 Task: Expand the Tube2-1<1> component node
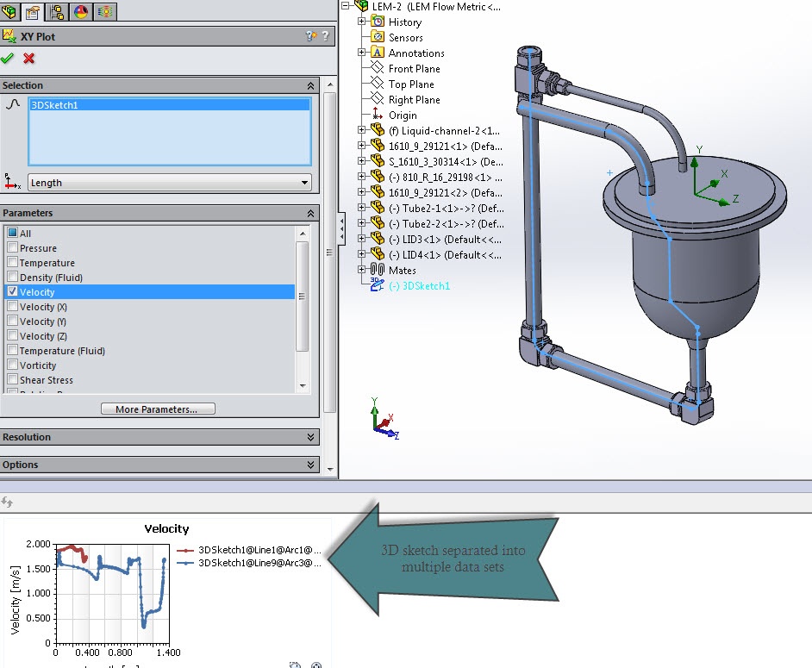click(x=361, y=209)
